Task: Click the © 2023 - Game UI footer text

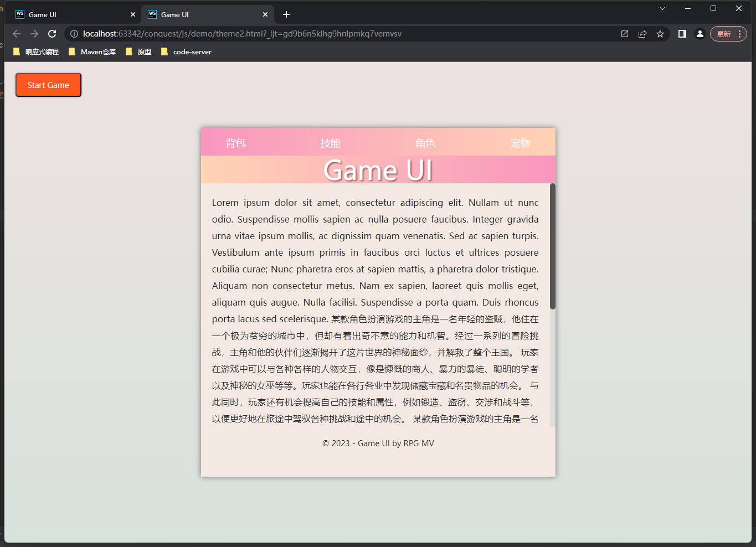Action: [378, 443]
